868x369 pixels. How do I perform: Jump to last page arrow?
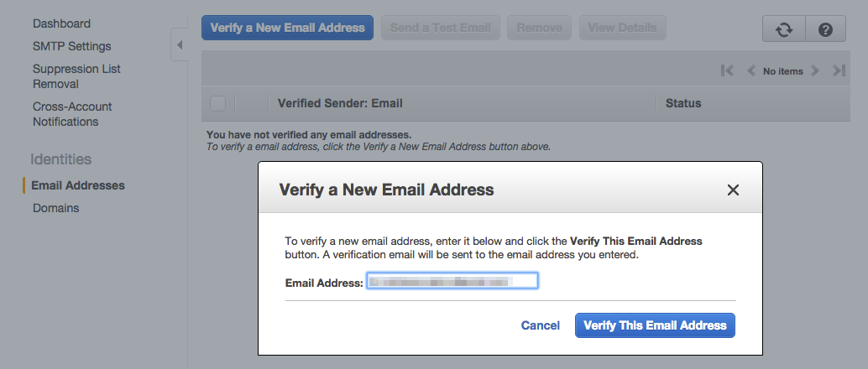point(838,71)
